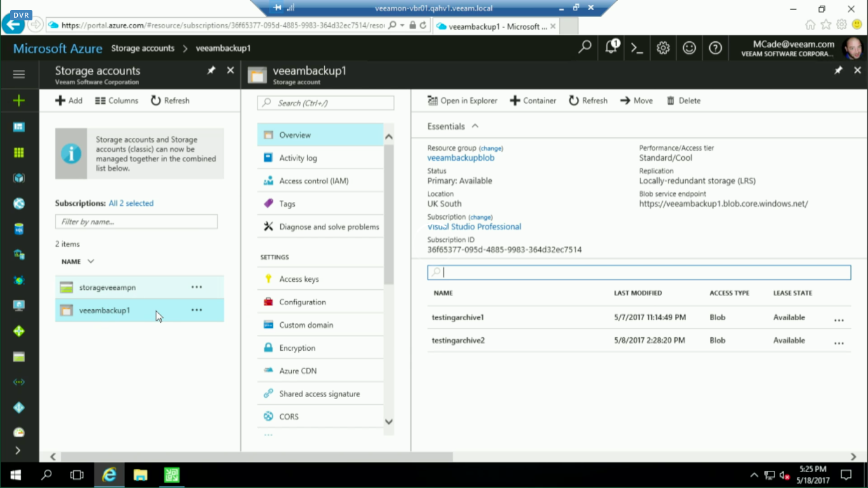
Task: Open the help question mark icon
Action: (715, 48)
